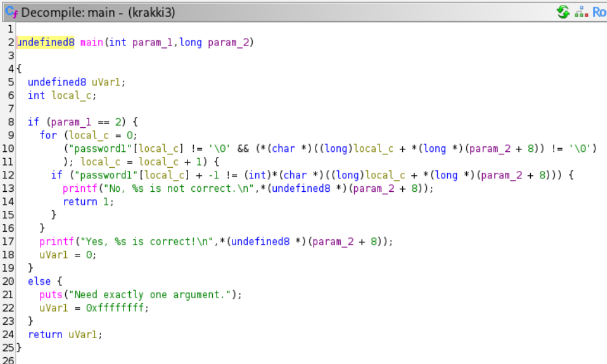Click the green re-decompile refresh icon
This screenshot has width=607, height=364.
[x=563, y=12]
